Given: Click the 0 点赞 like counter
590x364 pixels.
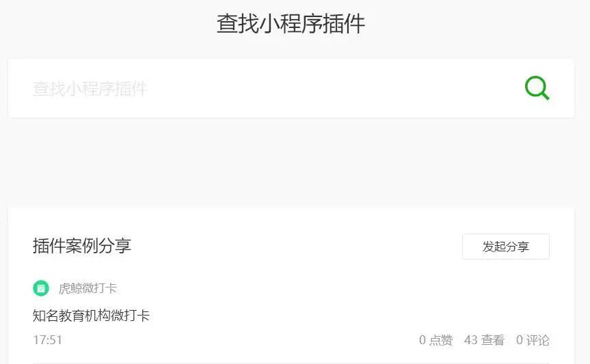Looking at the screenshot, I should click(x=435, y=340).
